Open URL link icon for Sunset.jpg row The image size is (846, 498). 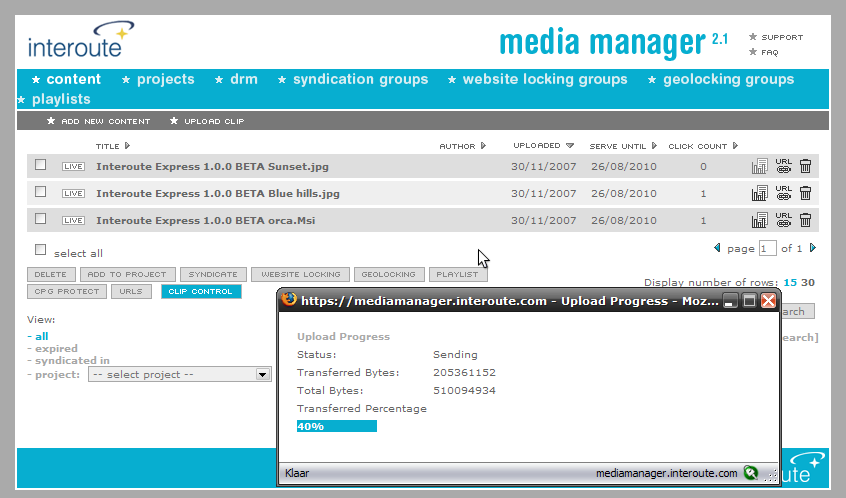tap(783, 166)
